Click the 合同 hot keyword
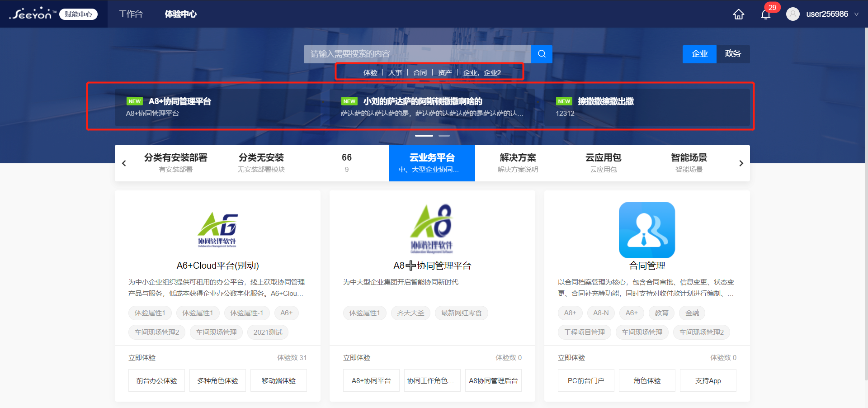The width and height of the screenshot is (868, 408). 420,72
